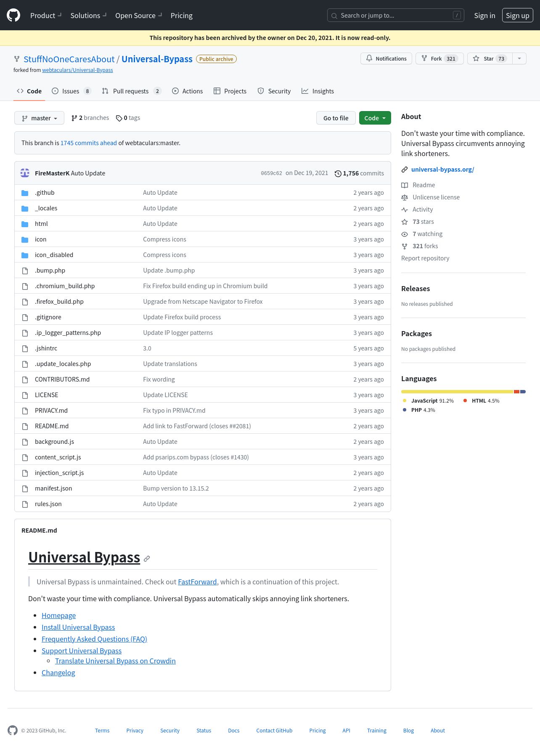
Task: Click the search magnifier icon
Action: pyautogui.click(x=334, y=16)
